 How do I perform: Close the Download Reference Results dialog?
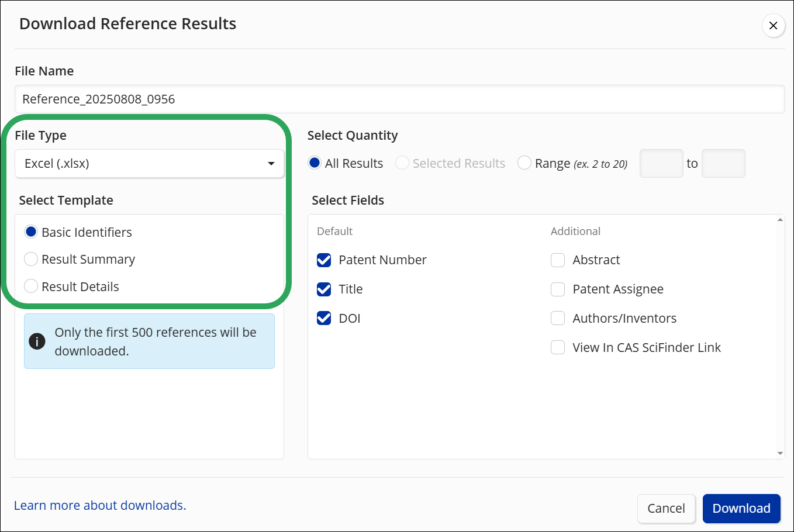point(773,26)
